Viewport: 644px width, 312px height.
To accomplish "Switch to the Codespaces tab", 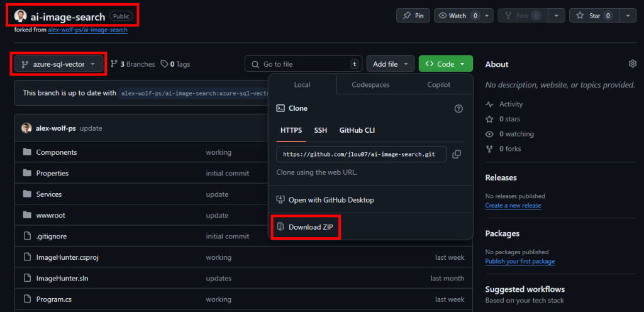I will click(370, 84).
